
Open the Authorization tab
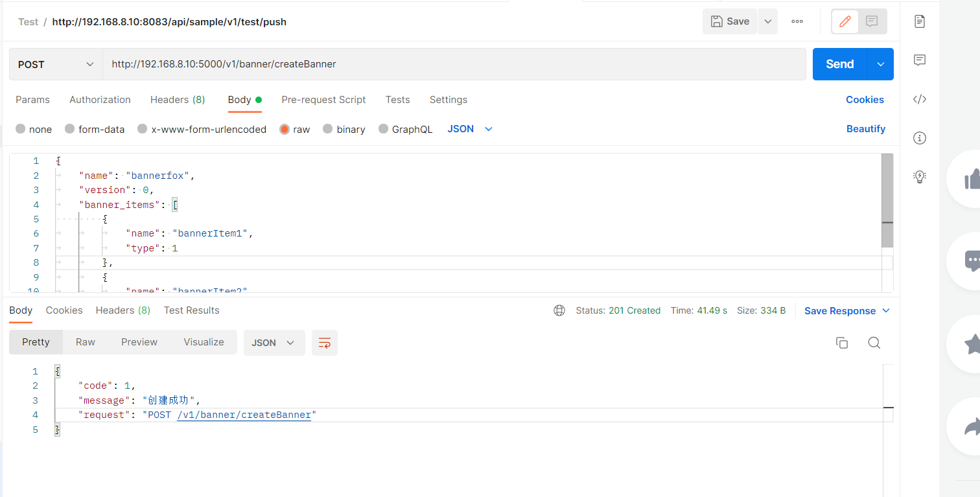(100, 100)
